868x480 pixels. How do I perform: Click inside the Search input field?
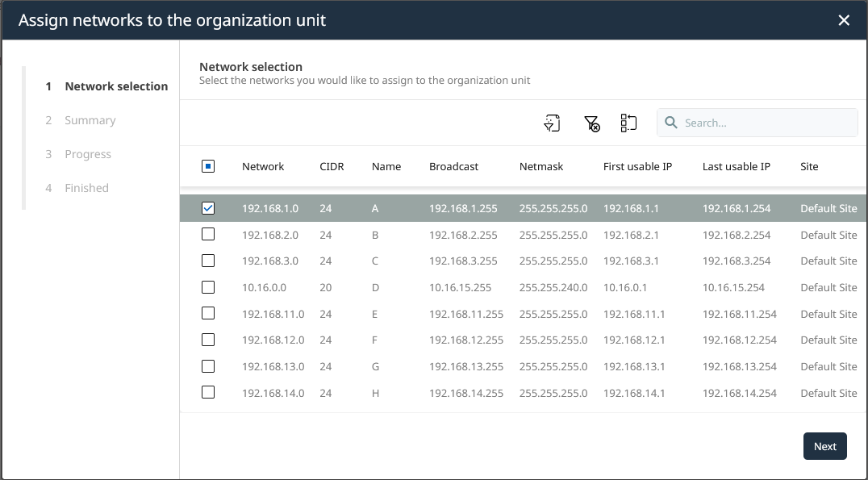point(758,123)
